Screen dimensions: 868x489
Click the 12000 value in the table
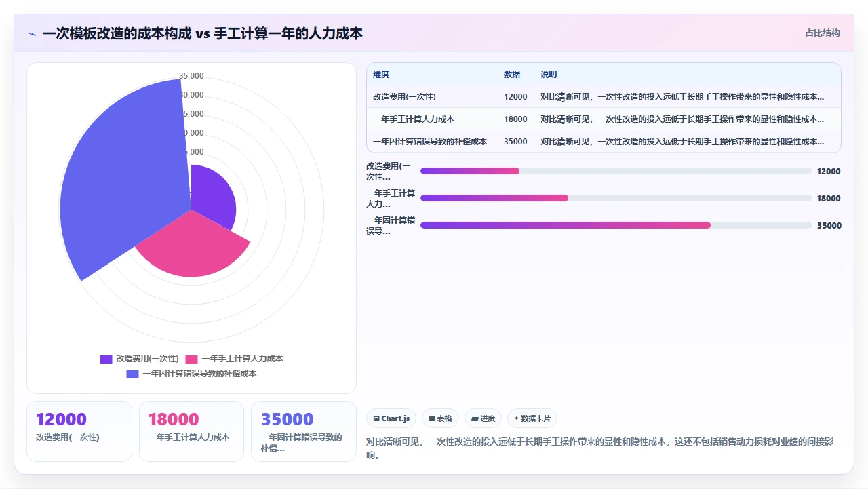[x=515, y=97]
